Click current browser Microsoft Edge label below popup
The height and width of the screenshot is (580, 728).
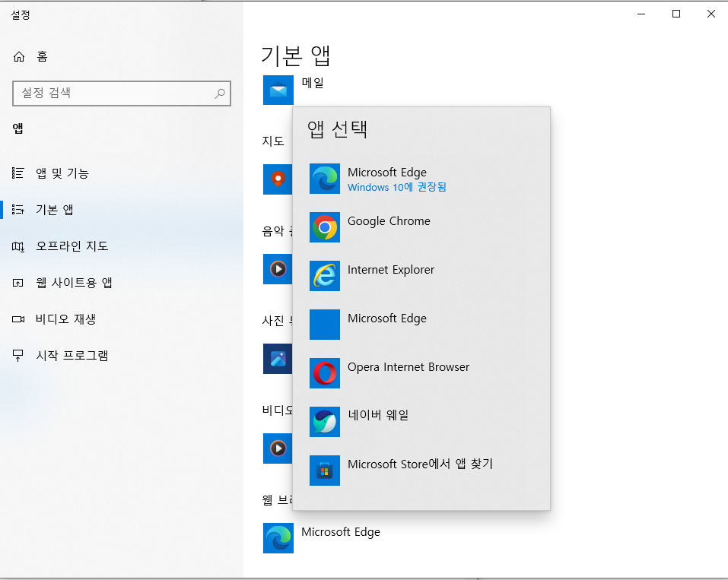(341, 532)
